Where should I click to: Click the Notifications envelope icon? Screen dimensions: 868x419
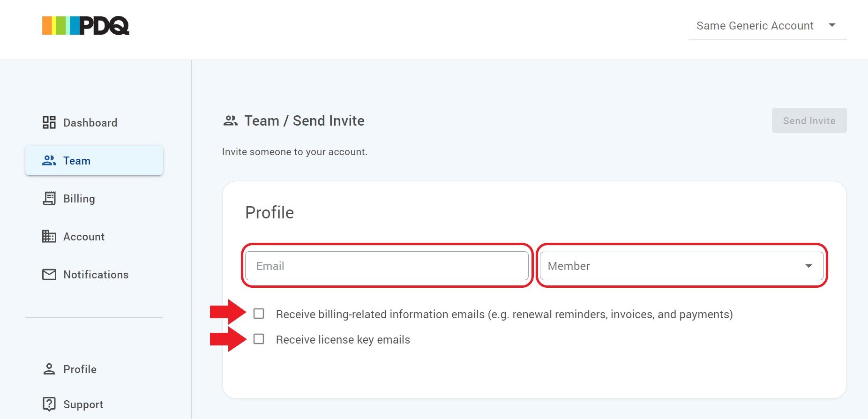tap(49, 275)
